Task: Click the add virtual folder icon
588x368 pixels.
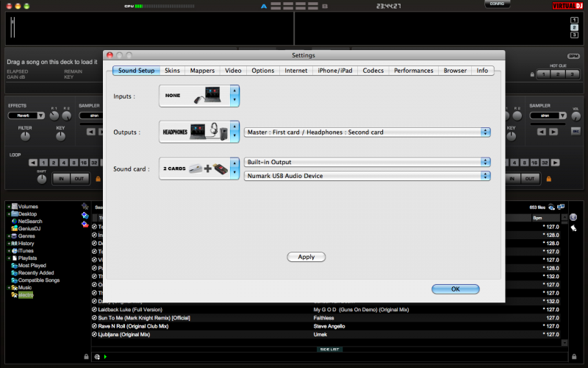Action: click(x=85, y=215)
